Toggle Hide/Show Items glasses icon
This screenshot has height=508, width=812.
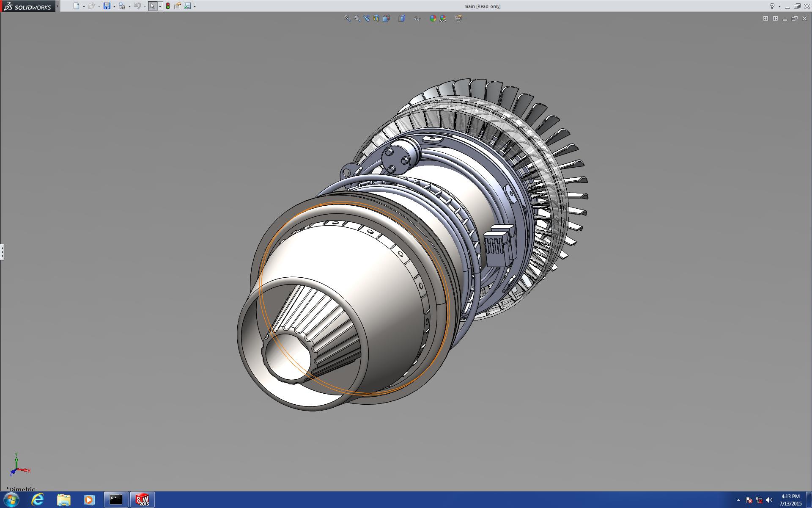[417, 18]
